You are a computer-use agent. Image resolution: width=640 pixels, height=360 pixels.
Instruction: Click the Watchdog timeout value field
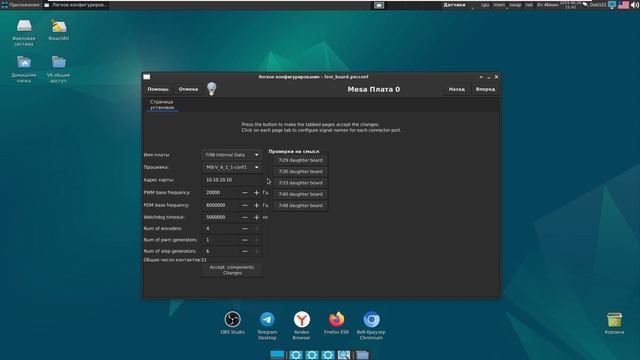pyautogui.click(x=220, y=218)
